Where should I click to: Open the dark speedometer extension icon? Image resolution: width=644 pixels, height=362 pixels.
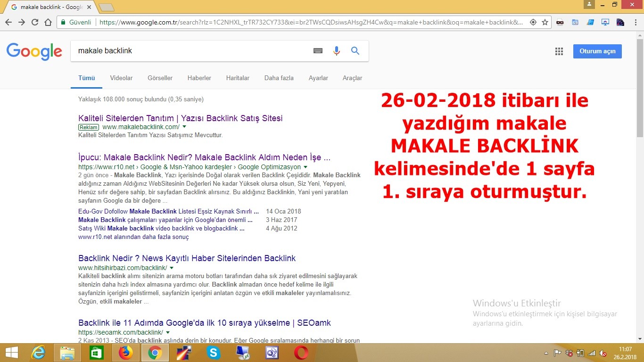pyautogui.click(x=620, y=22)
